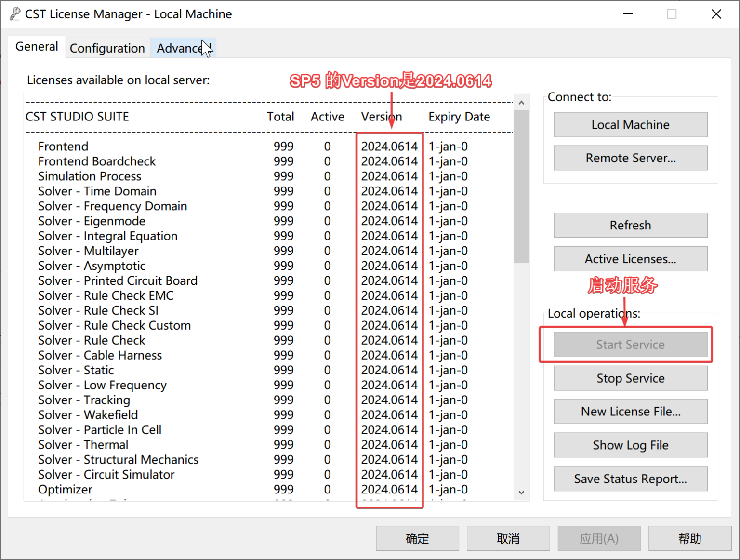The width and height of the screenshot is (740, 560).
Task: Click scroll up arrow of license list
Action: pyautogui.click(x=521, y=103)
